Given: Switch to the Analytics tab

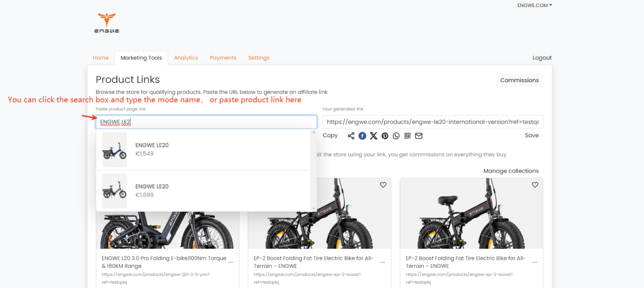Looking at the screenshot, I should click(x=186, y=58).
